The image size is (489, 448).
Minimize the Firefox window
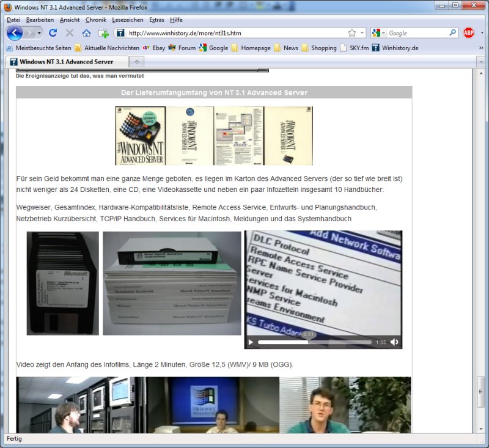[442, 6]
